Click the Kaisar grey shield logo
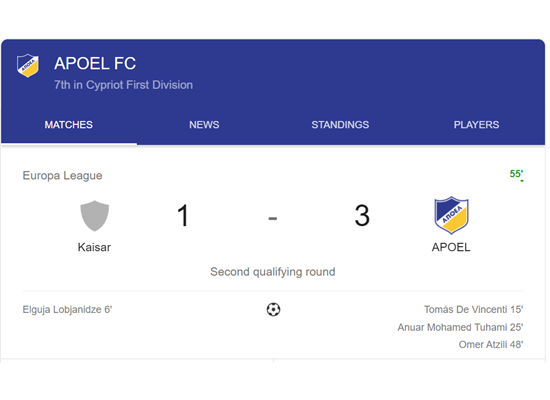This screenshot has height=400, width=550. click(94, 215)
